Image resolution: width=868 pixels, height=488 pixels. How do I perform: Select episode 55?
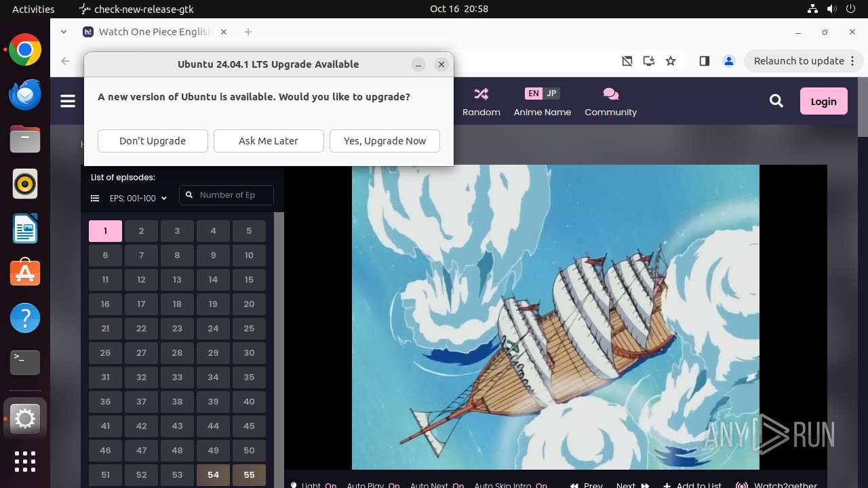249,475
